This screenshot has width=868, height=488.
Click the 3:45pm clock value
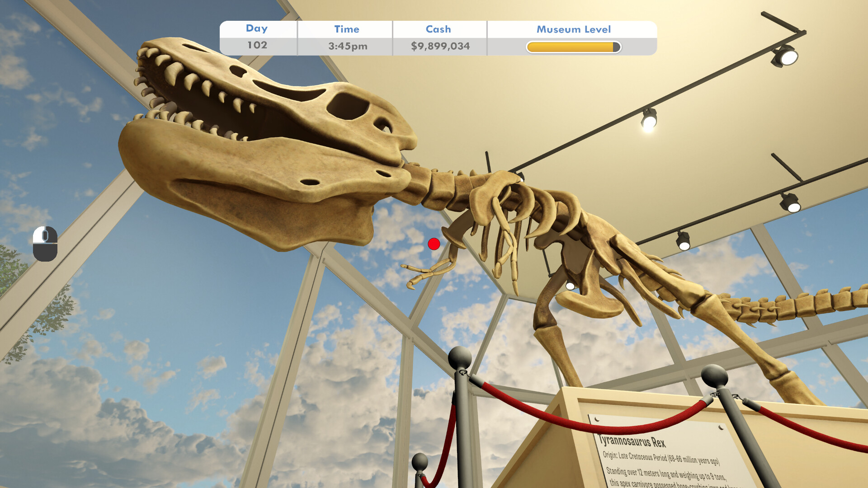click(347, 46)
